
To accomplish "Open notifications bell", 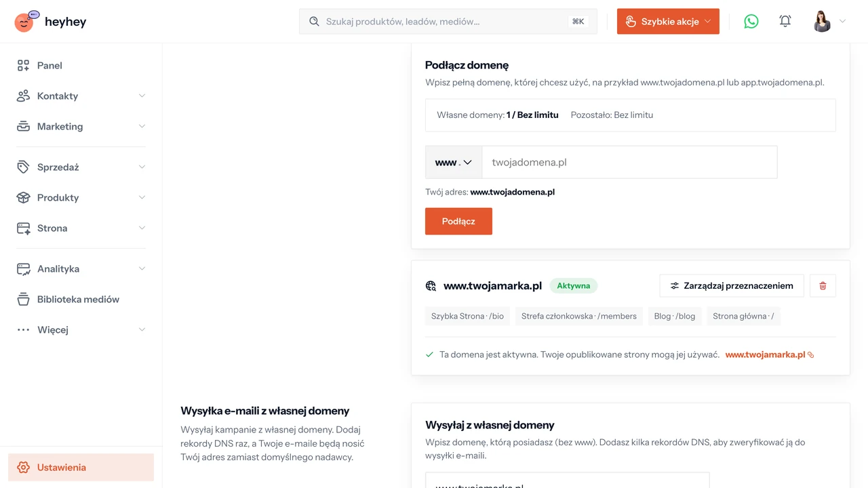I will pyautogui.click(x=785, y=22).
